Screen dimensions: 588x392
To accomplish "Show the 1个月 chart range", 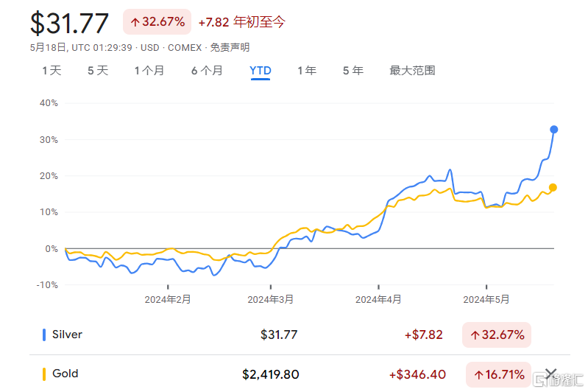I will (x=149, y=71).
